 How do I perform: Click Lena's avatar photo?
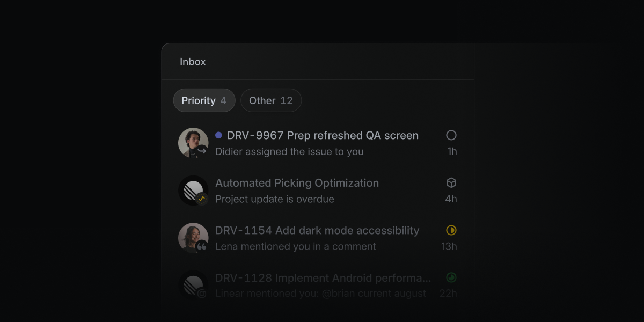point(192,237)
